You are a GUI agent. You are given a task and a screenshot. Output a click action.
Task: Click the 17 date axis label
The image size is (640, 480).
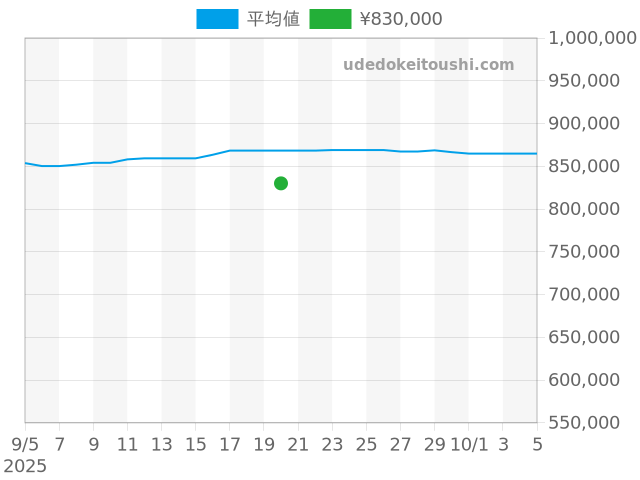(230, 444)
